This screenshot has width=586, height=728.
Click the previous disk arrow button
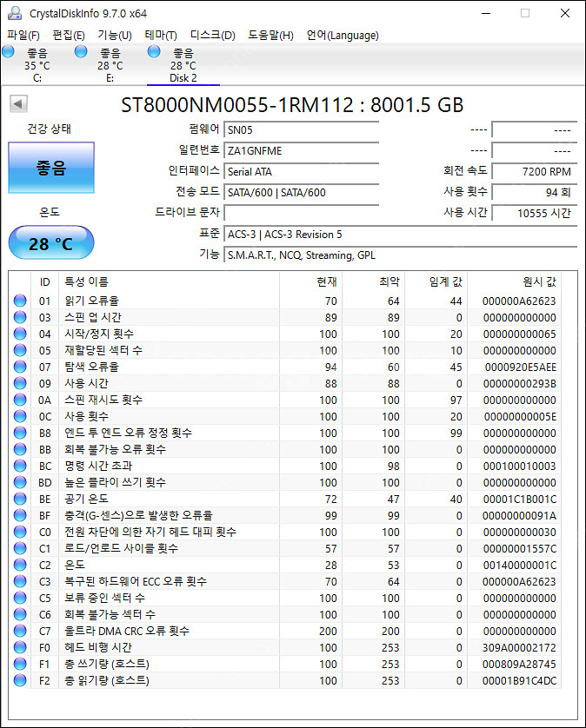click(x=17, y=104)
